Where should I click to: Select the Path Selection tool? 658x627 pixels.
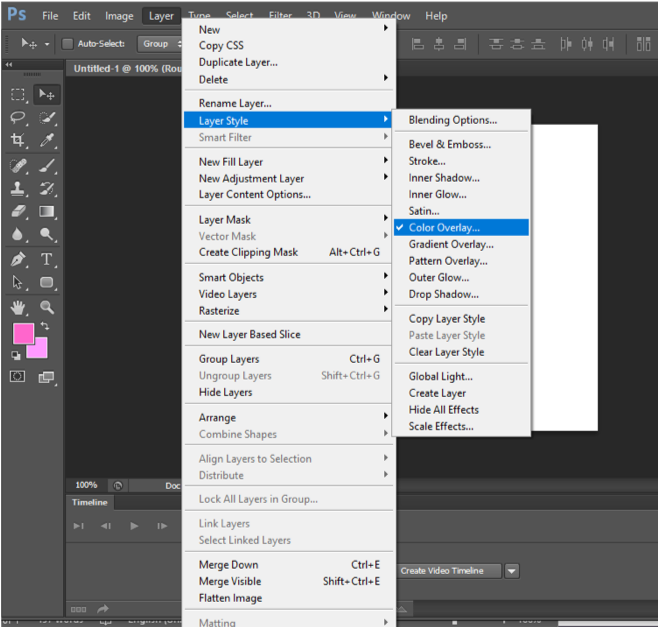coord(18,282)
